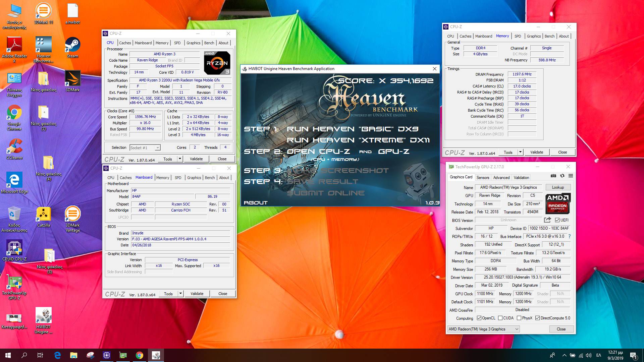Open a.hwbot file on the desktop
The width and height of the screenshot is (644, 362).
pos(72,13)
